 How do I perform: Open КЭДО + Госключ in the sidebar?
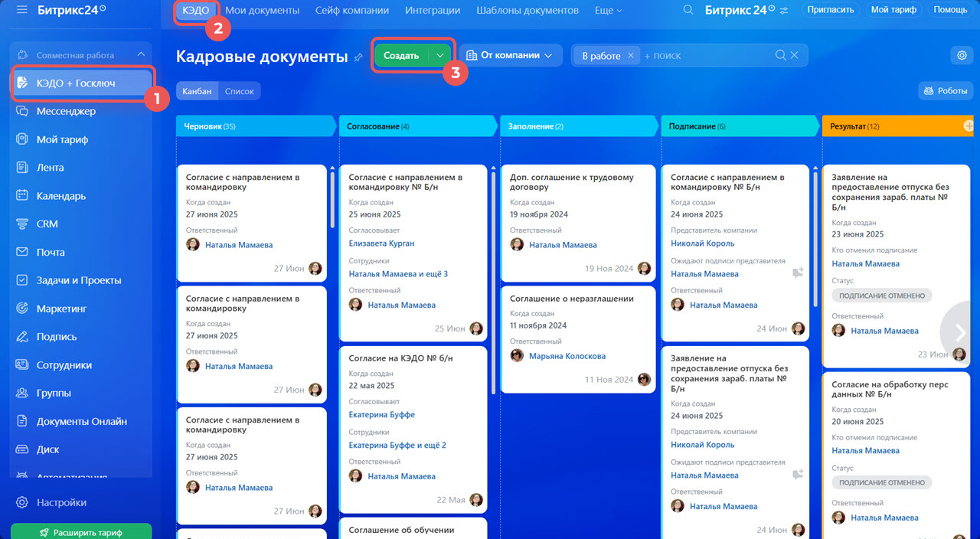click(x=82, y=83)
